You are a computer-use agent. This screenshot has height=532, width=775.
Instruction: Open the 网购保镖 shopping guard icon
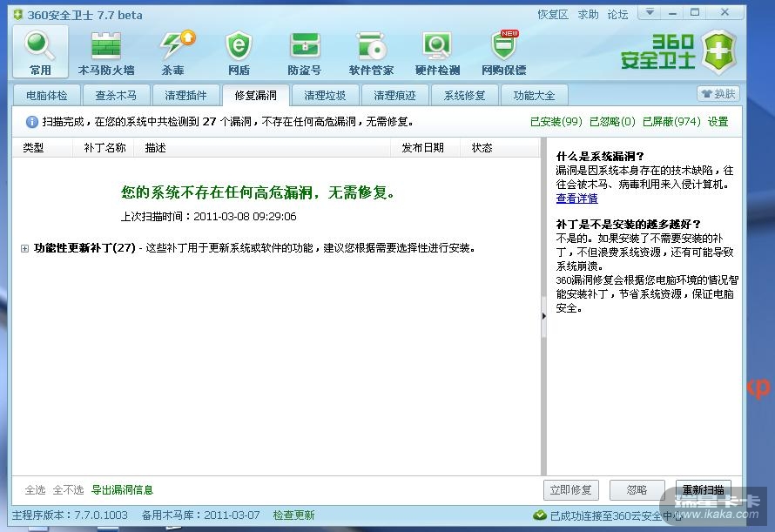click(503, 53)
